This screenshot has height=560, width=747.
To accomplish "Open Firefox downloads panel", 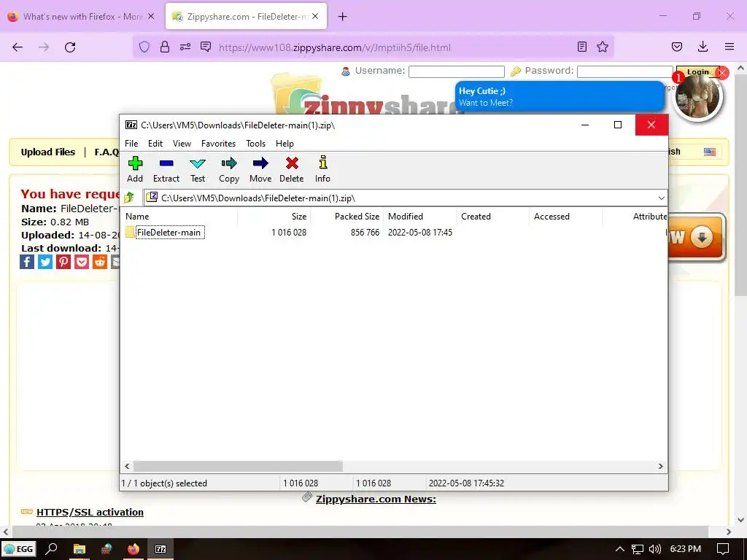I will (x=703, y=47).
